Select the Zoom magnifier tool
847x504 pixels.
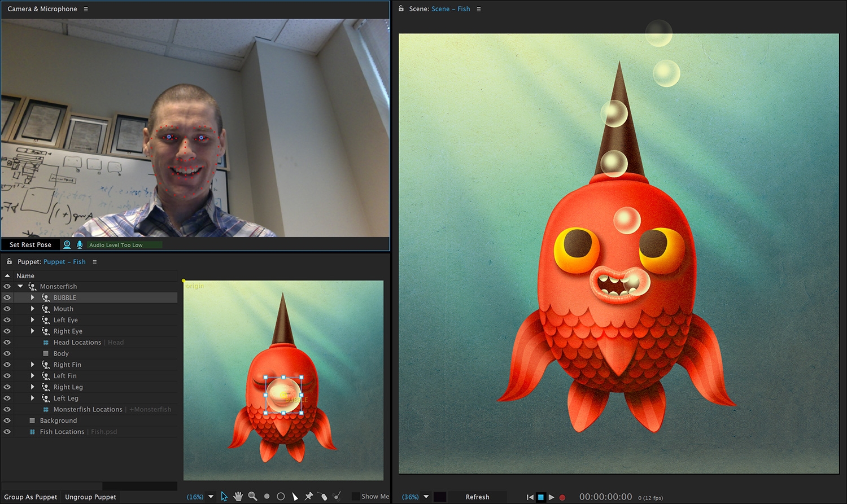point(252,497)
